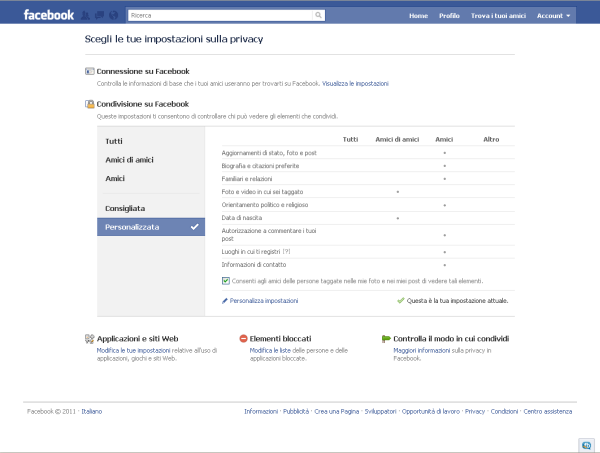
Task: Toggle checkbox for tagged friends' visibility
Action: click(x=226, y=281)
